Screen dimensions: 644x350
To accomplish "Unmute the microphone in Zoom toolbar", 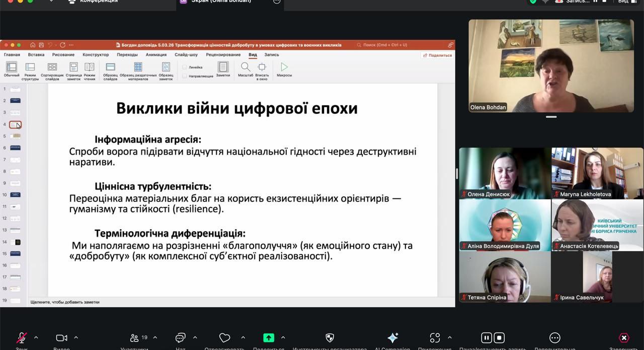I will (x=22, y=338).
